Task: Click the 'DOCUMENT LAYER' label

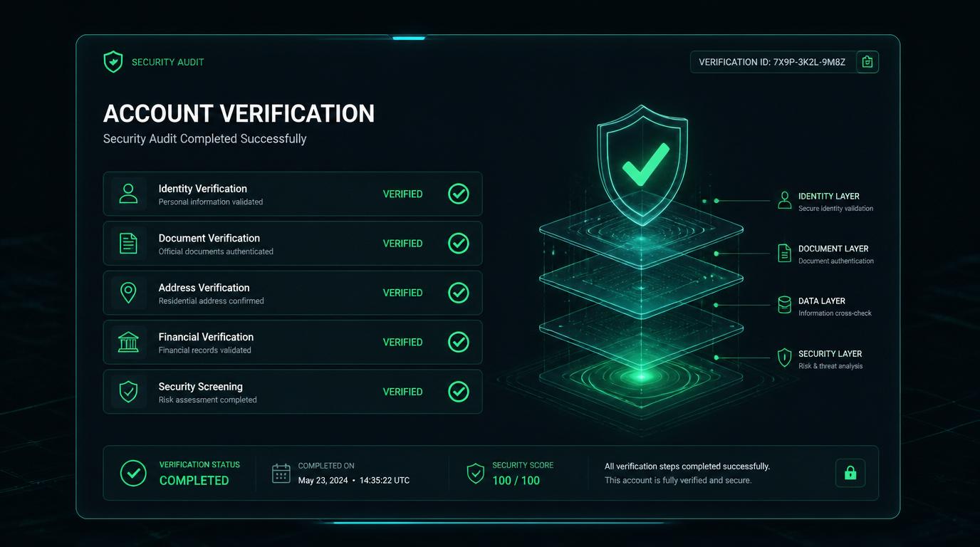Action: [x=833, y=249]
